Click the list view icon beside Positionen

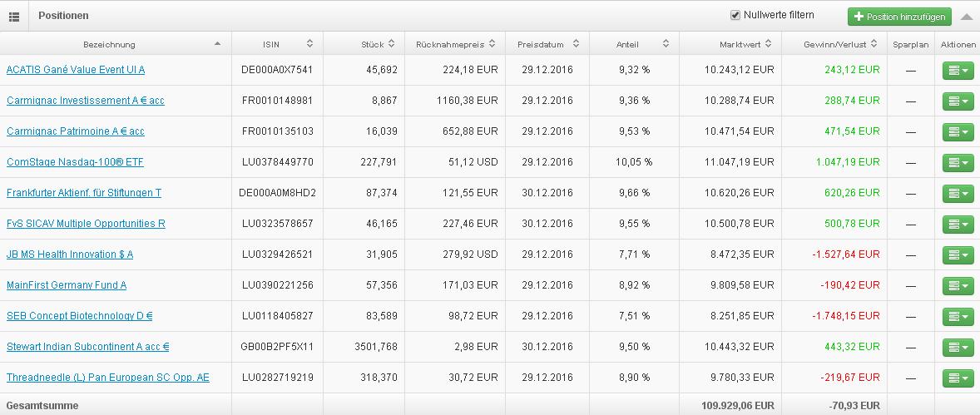(x=14, y=17)
